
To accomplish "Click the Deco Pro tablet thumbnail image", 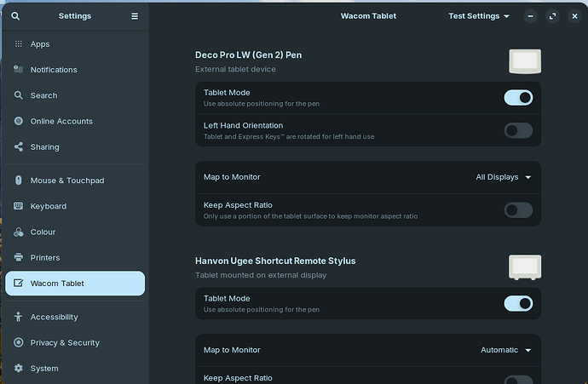I will [x=525, y=61].
